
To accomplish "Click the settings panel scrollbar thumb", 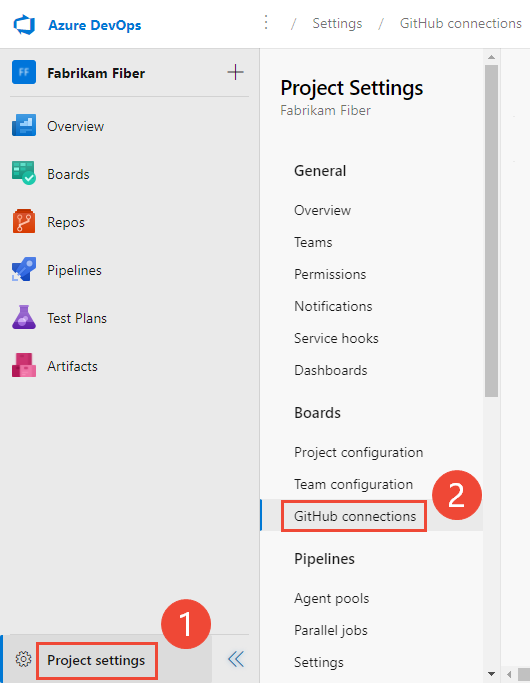I will [x=491, y=231].
